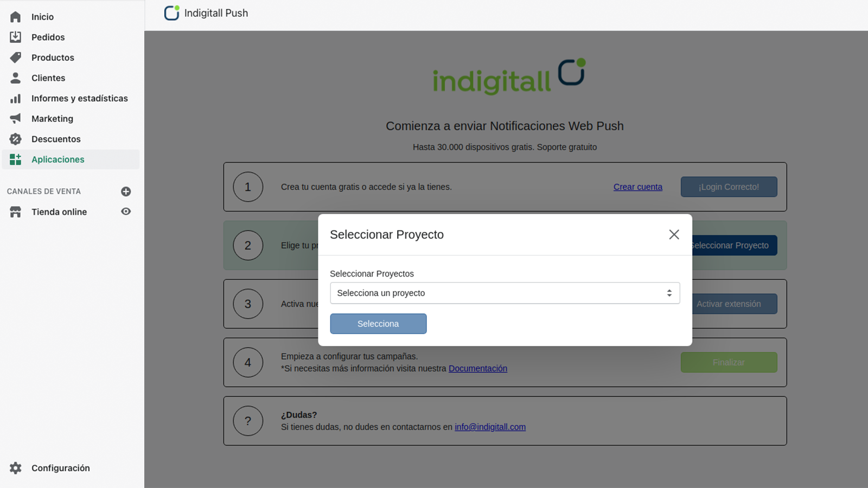This screenshot has height=488, width=868.
Task: Click the dropdown arrows in project selector
Action: coord(669,293)
